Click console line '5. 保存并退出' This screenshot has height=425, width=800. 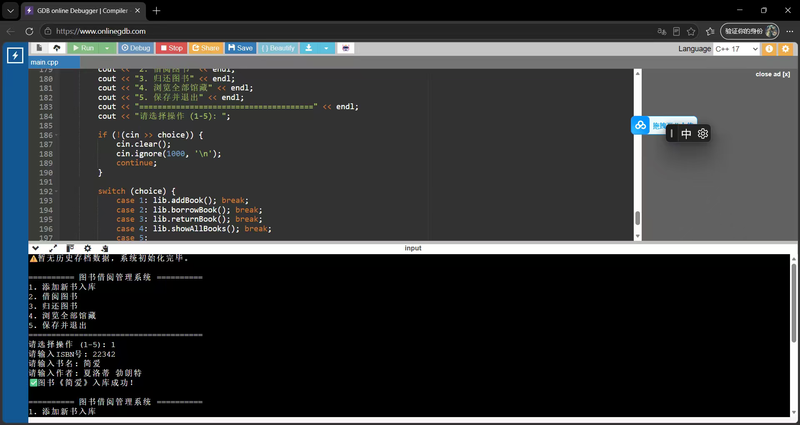point(58,326)
